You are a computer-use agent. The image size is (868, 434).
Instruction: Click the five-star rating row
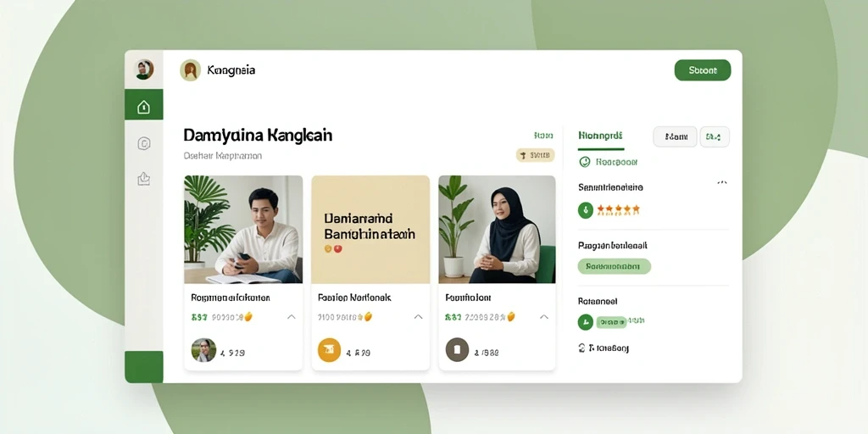pyautogui.click(x=618, y=210)
